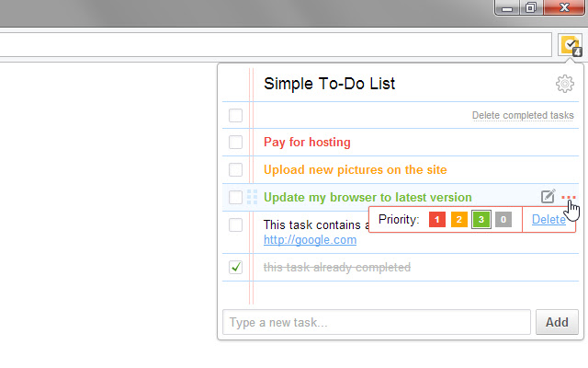The height and width of the screenshot is (368, 588).
Task: Tick the Update my browser task checkbox
Action: click(236, 197)
